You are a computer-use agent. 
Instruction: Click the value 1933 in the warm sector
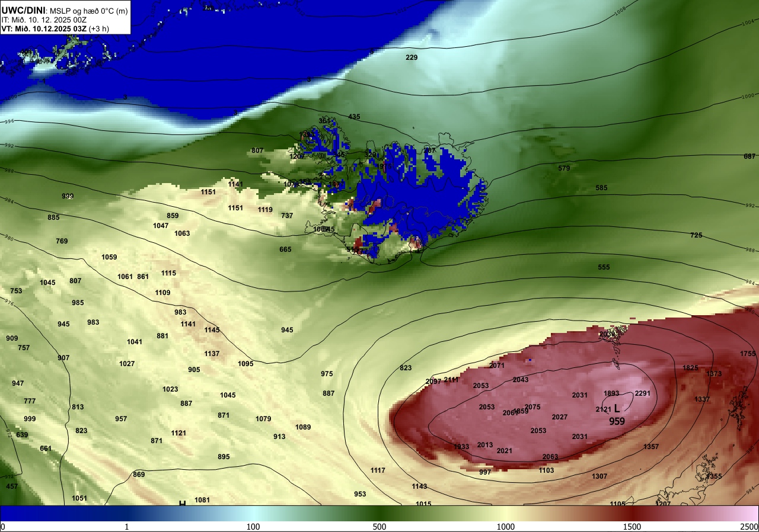point(461,447)
